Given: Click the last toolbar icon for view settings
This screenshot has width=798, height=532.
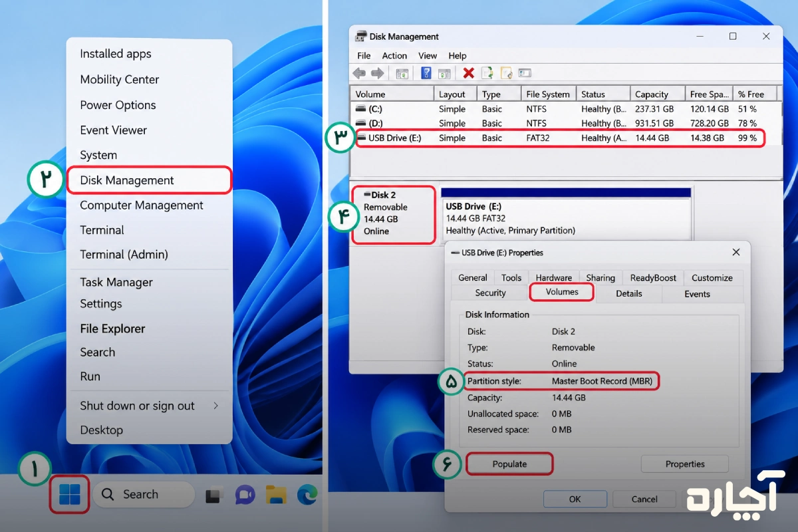Looking at the screenshot, I should (525, 73).
